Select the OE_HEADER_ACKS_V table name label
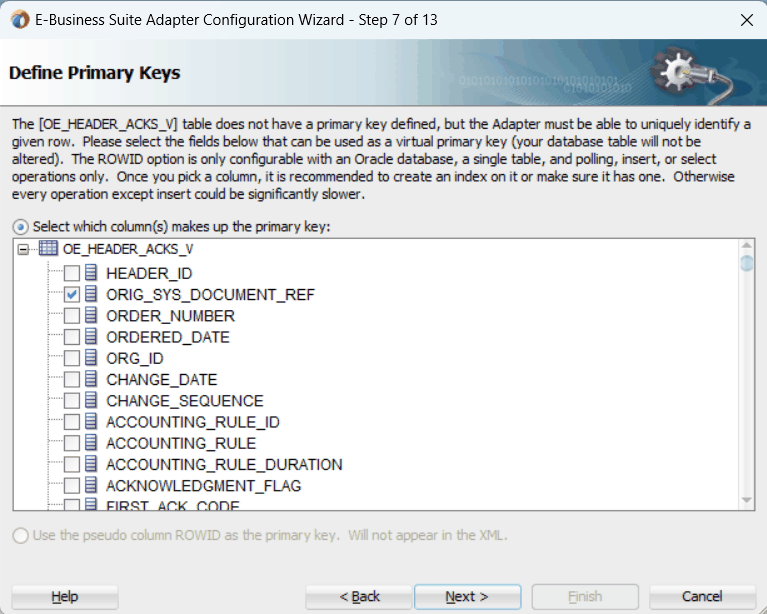The height and width of the screenshot is (614, 767). 128,249
